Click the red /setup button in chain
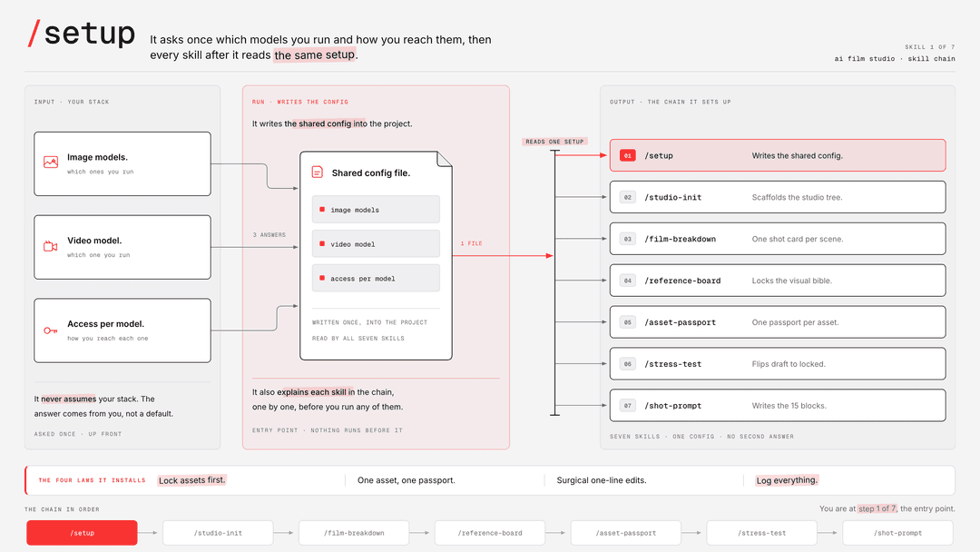The width and height of the screenshot is (980, 552). [82, 533]
